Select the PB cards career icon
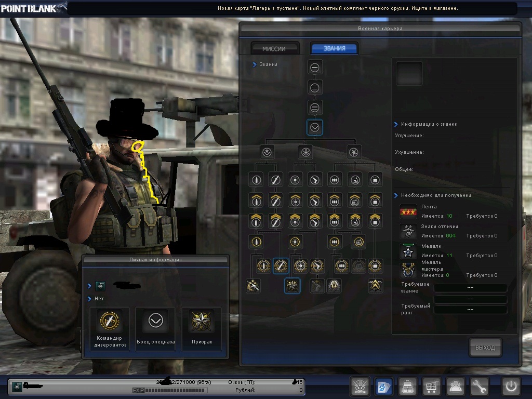Viewport: 532px width, 399px height. tap(383, 387)
